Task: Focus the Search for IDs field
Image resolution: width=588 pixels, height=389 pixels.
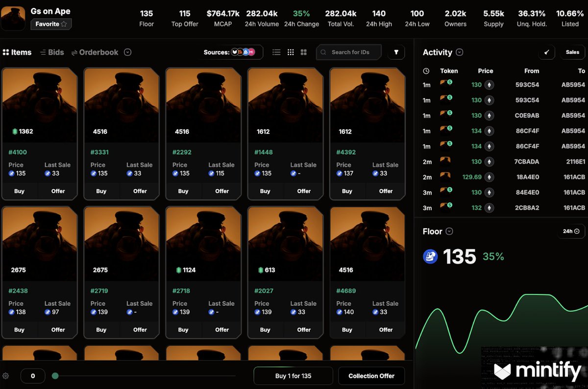Action: click(350, 52)
